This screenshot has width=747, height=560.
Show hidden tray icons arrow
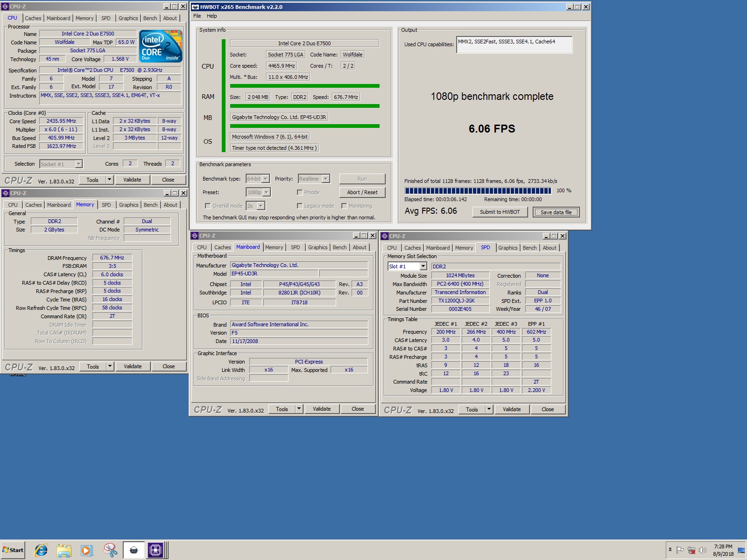tap(670, 550)
